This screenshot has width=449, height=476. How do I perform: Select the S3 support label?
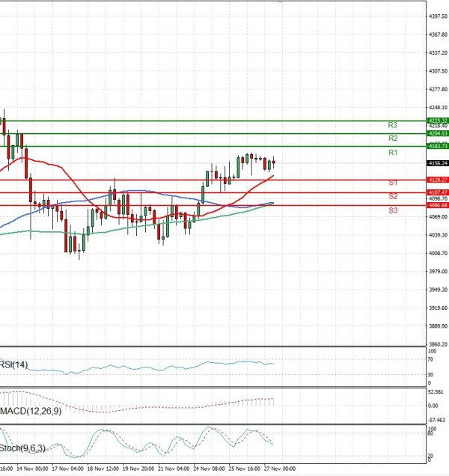point(392,211)
